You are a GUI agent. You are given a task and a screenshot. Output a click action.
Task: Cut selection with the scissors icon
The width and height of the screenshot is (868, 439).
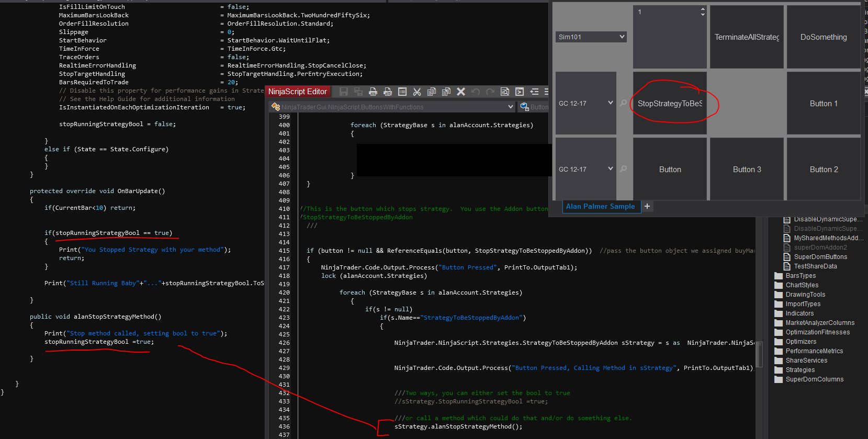click(417, 92)
